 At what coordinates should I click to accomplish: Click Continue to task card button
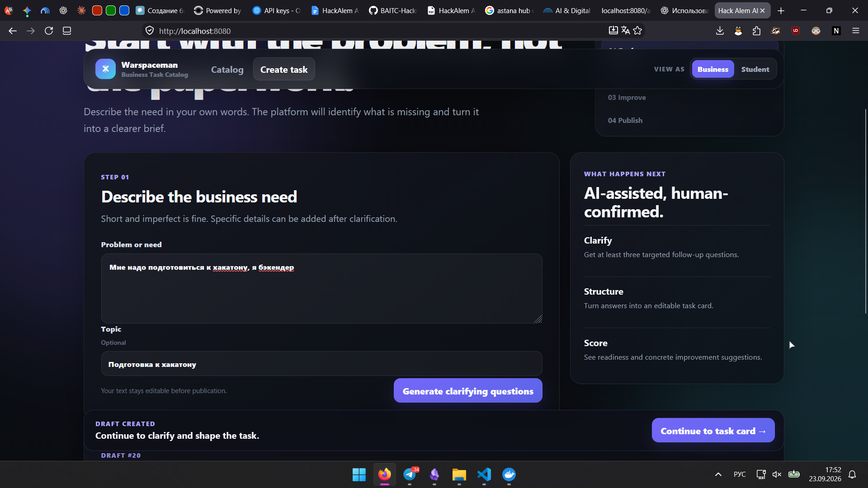713,431
